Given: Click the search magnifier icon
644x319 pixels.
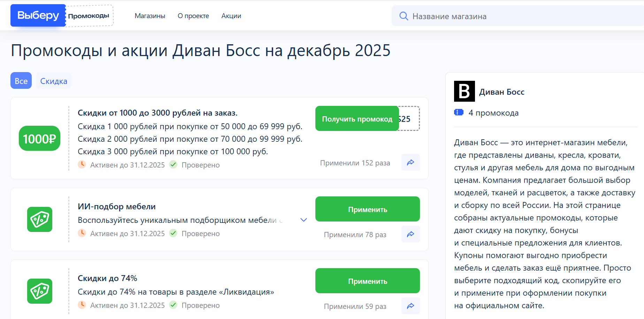Looking at the screenshot, I should pyautogui.click(x=404, y=16).
